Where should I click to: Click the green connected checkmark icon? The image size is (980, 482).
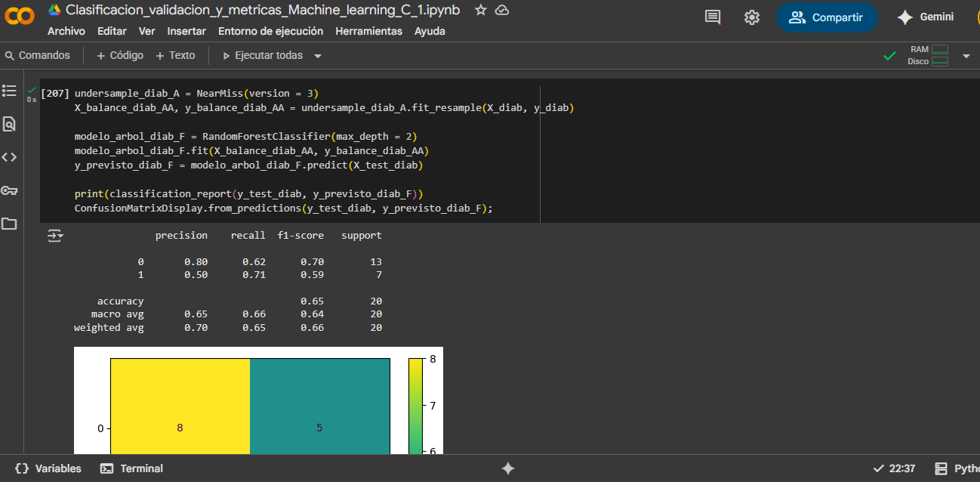tap(890, 56)
